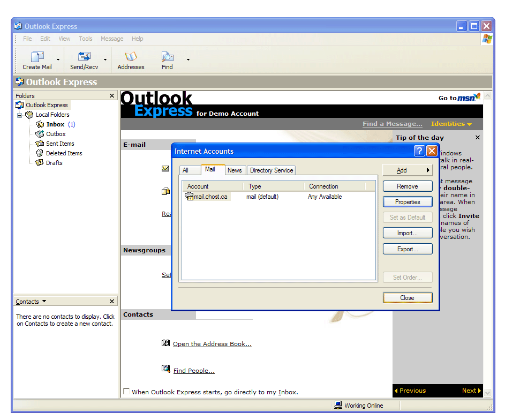Viewport: 505px width, 420px height.
Task: Open the Create Mail stationery dropdown arrow
Action: point(58,59)
